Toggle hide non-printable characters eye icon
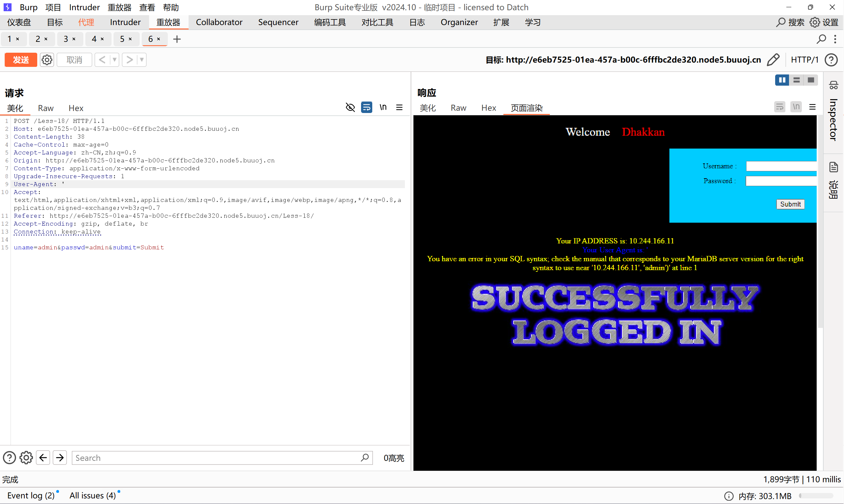 (350, 107)
